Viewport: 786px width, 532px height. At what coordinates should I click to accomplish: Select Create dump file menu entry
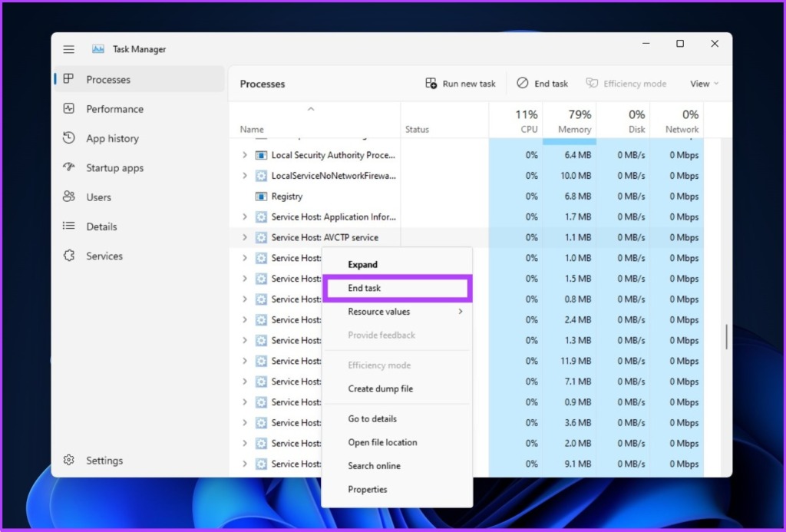(397, 388)
